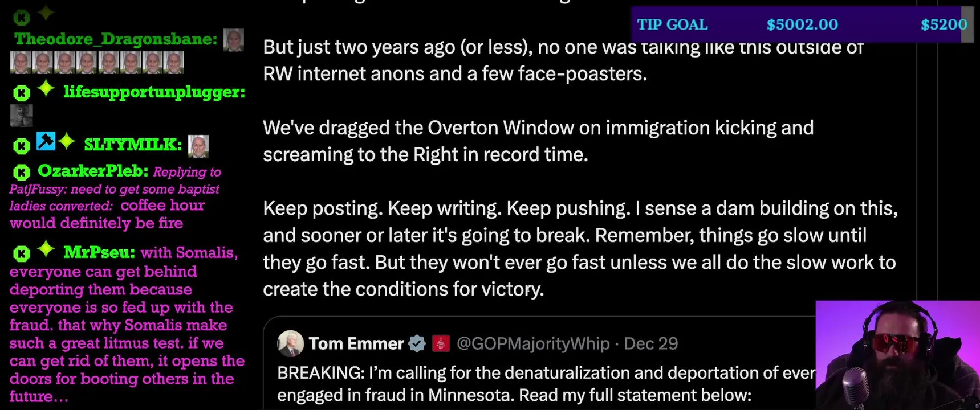Click the green Kick badge beside MrPseu
This screenshot has width=980, height=410.
22,253
